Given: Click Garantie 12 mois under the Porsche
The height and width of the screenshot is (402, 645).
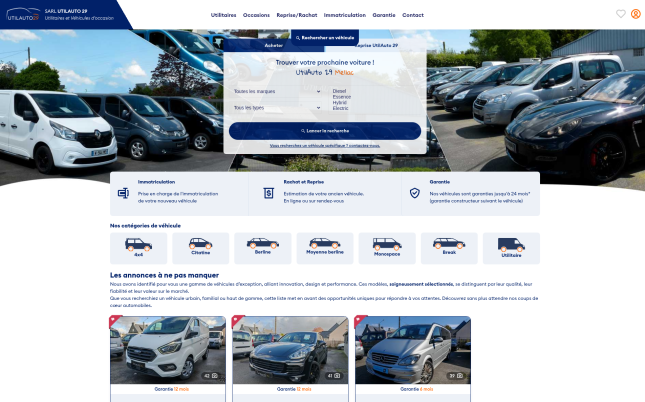Looking at the screenshot, I should [294, 389].
